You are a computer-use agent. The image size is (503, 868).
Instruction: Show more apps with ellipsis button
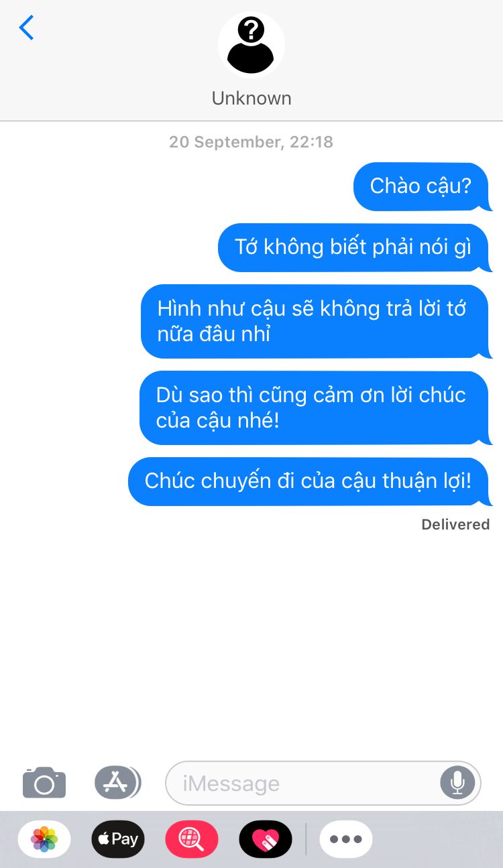346,839
